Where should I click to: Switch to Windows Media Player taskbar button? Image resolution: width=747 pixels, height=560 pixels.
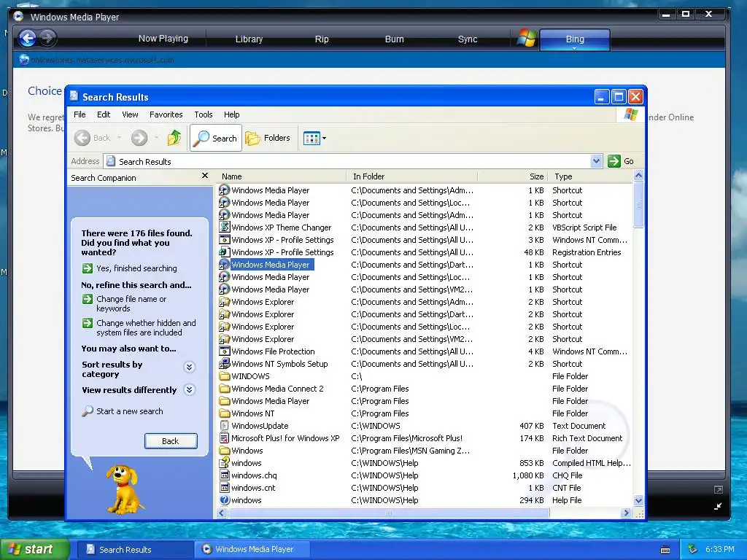(252, 549)
